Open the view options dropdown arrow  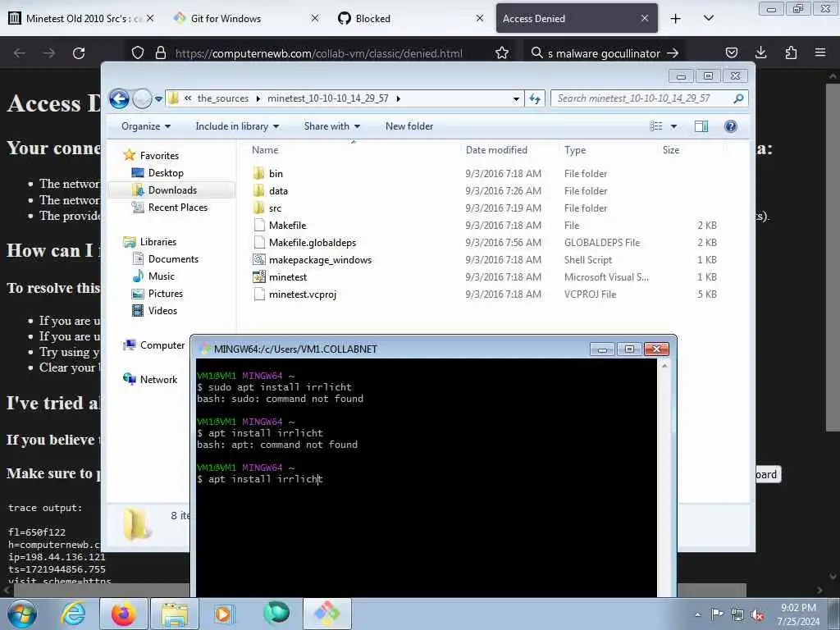pos(674,126)
